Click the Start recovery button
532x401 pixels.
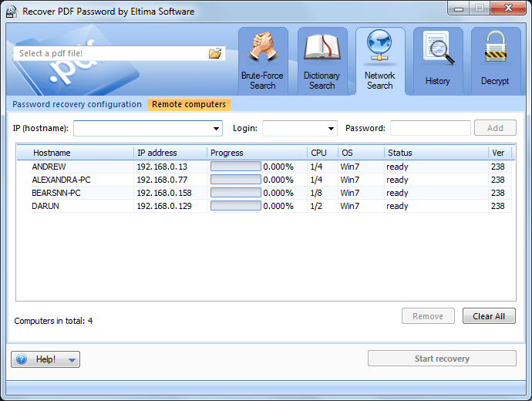click(x=442, y=359)
